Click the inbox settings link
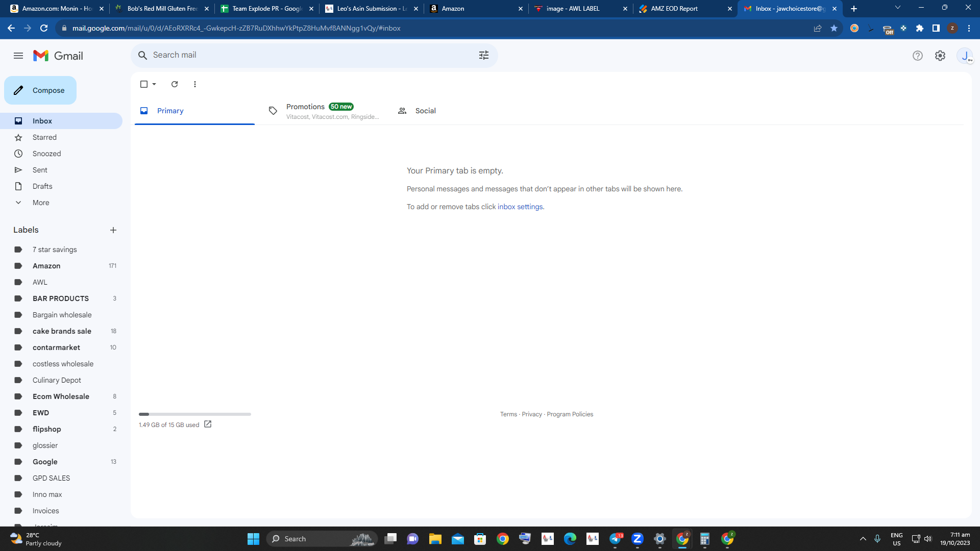The width and height of the screenshot is (980, 551). pos(520,207)
